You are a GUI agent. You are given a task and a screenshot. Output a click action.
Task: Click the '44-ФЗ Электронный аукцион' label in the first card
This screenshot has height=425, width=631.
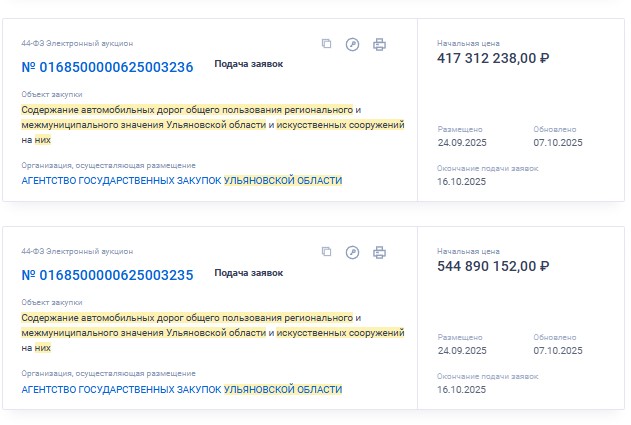click(77, 44)
